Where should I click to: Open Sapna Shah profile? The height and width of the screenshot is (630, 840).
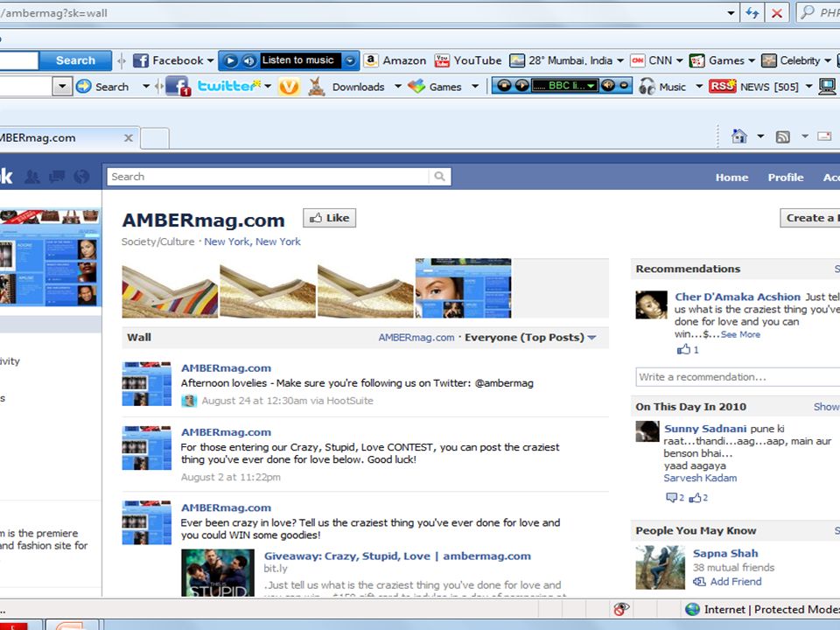(x=725, y=553)
